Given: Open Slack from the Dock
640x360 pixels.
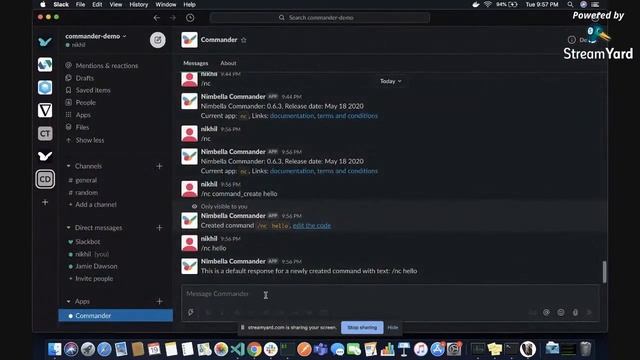Looking at the screenshot, I should 271,349.
